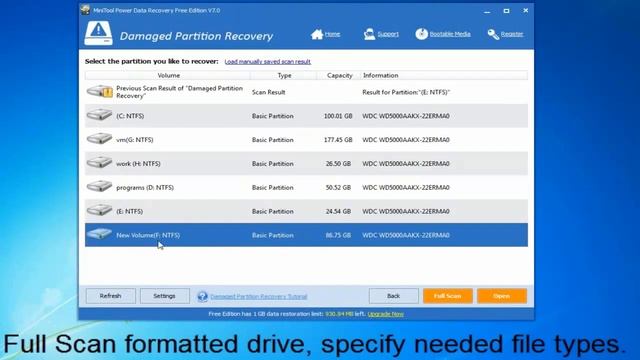The width and height of the screenshot is (640, 360).
Task: Click drive icon for work (H: NTFS)
Action: (x=99, y=162)
